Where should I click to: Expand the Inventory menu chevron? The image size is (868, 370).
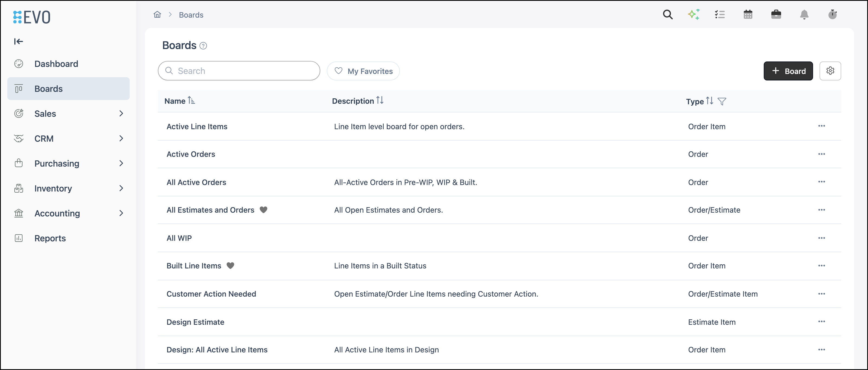click(x=121, y=188)
